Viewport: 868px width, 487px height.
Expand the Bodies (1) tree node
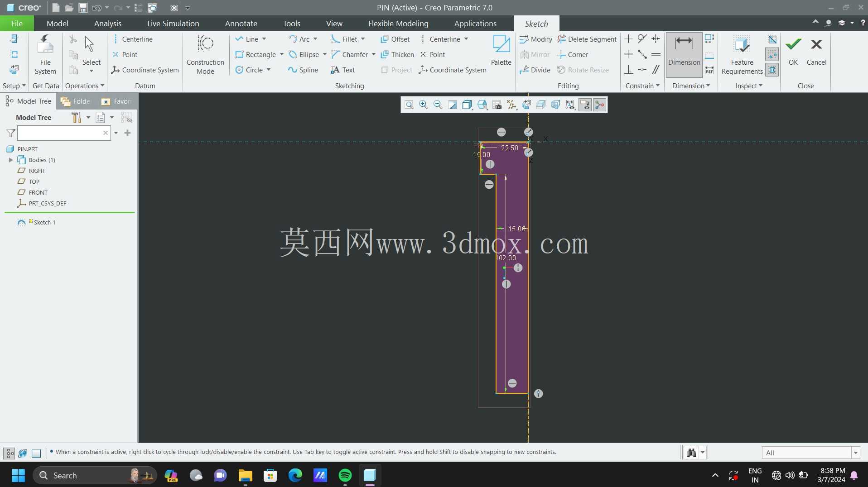tap(11, 160)
